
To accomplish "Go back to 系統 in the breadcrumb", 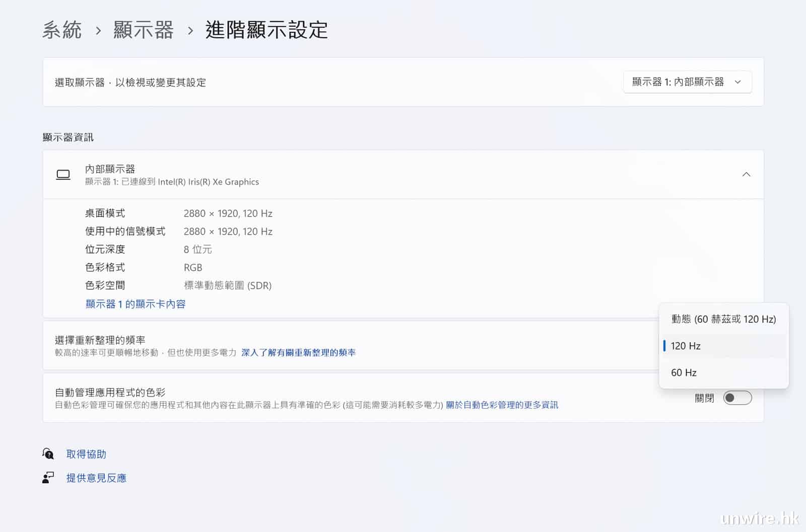I will pos(62,30).
